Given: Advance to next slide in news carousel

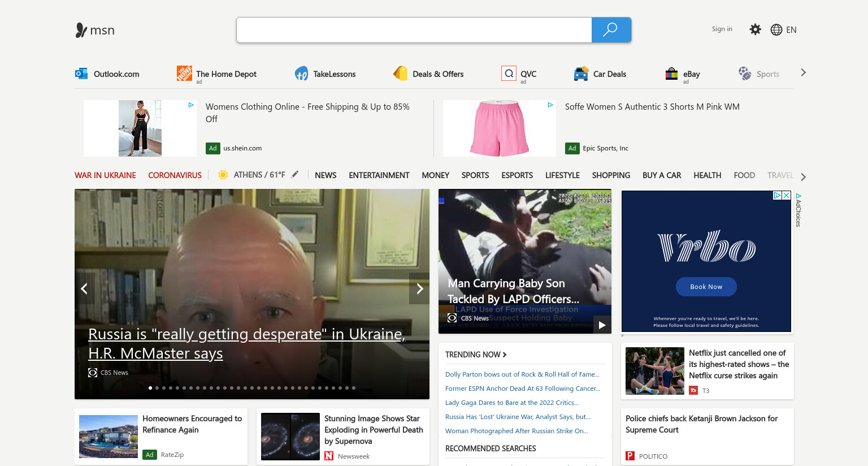Looking at the screenshot, I should pos(419,288).
